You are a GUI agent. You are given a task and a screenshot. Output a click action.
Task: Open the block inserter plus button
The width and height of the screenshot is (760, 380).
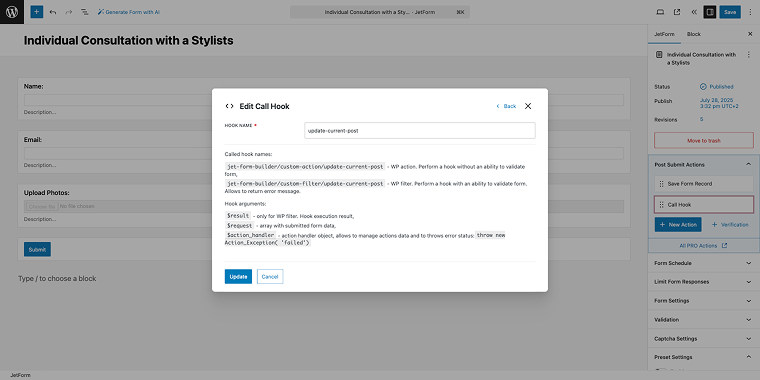coord(37,12)
